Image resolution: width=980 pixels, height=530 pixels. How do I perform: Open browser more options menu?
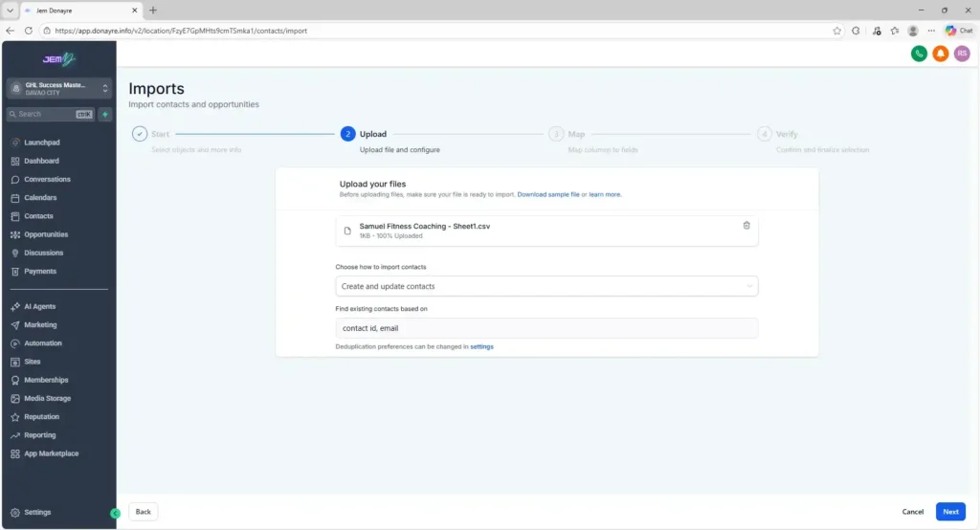[x=931, y=31]
